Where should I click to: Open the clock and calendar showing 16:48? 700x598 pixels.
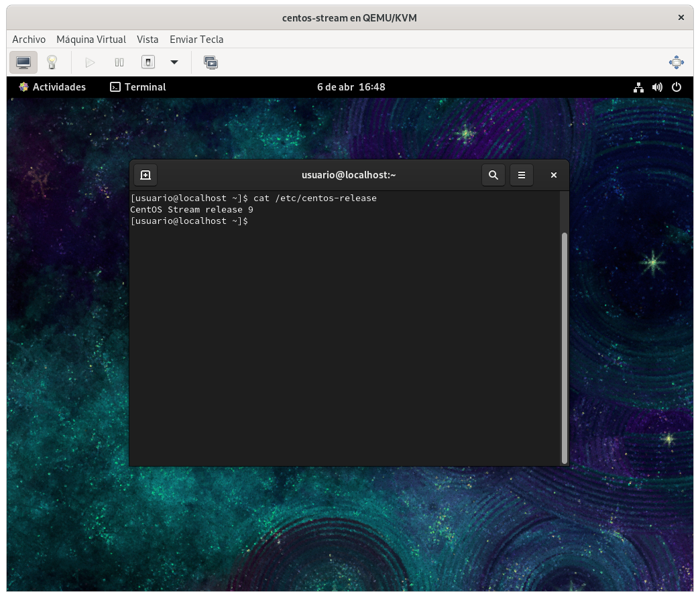point(351,87)
